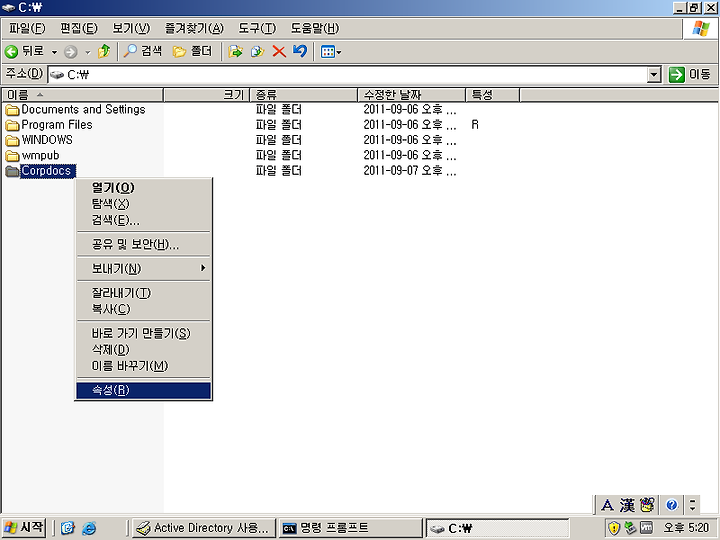Click the red X Delete toolbar icon

[x=279, y=51]
